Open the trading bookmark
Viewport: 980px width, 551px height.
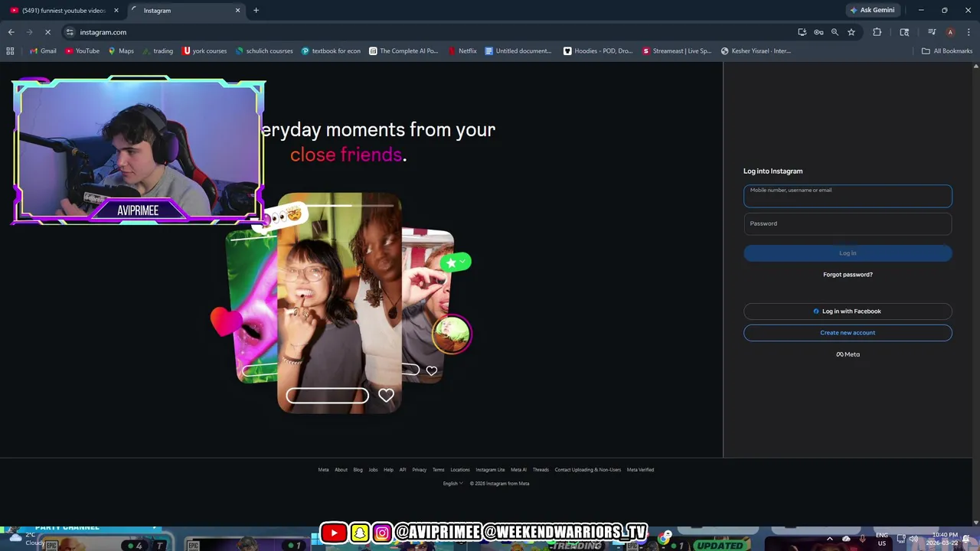(158, 51)
